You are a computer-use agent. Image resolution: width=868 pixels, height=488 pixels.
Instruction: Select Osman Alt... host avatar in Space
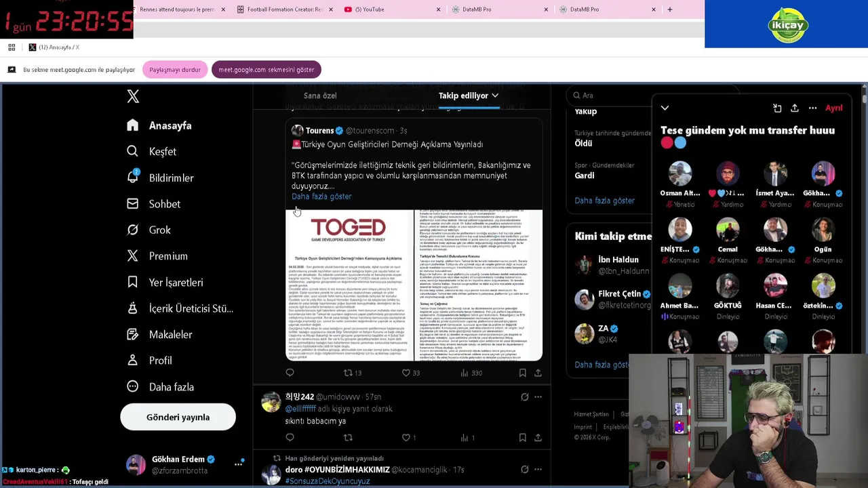coord(679,174)
